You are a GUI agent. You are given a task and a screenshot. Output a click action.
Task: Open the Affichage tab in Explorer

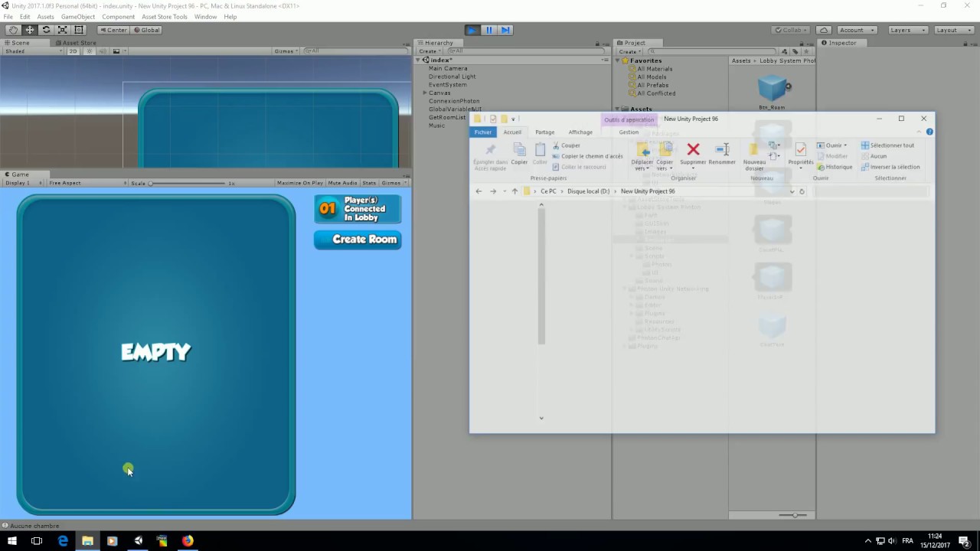pos(580,132)
